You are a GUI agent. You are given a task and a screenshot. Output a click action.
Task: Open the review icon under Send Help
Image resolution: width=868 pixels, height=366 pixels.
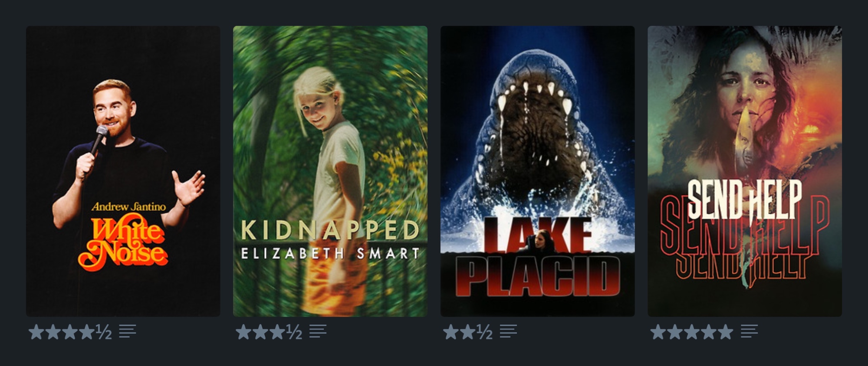pos(749,332)
